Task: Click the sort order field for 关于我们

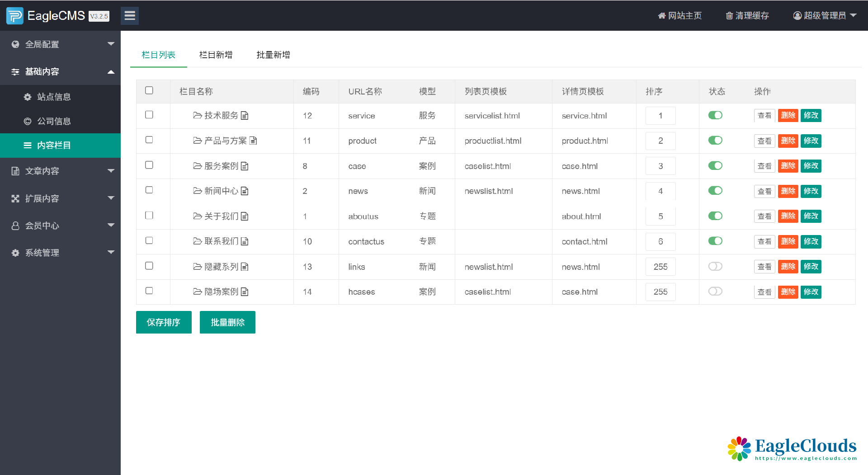Action: (660, 216)
